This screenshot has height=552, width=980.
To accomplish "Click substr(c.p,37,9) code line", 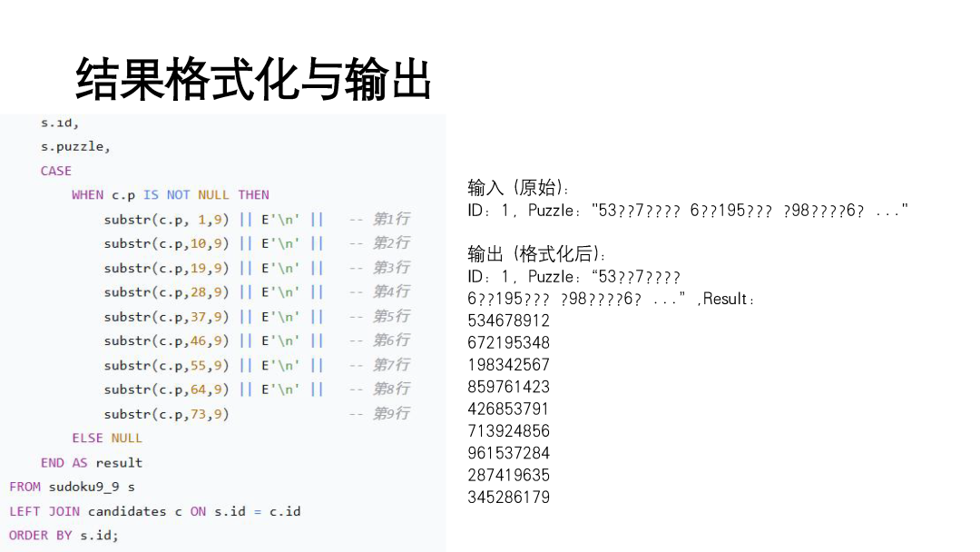I will click(x=213, y=317).
